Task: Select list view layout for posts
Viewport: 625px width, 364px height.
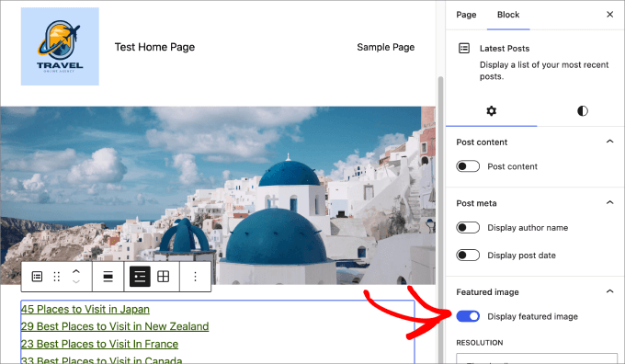Action: coord(140,277)
